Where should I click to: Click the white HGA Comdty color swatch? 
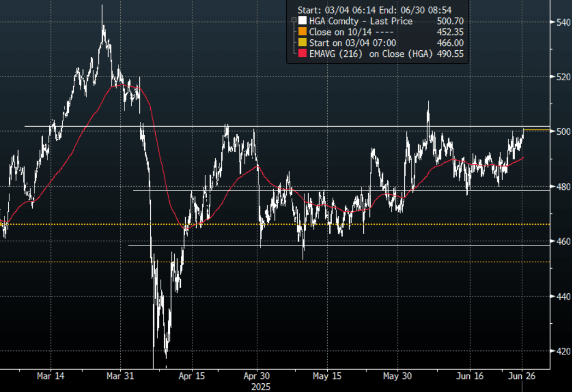(x=301, y=21)
